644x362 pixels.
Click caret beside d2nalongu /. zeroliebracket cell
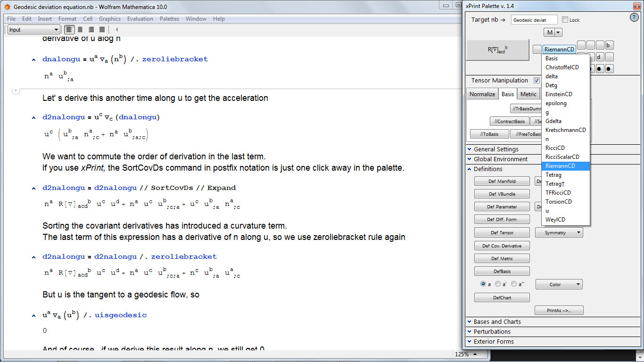[33, 257]
